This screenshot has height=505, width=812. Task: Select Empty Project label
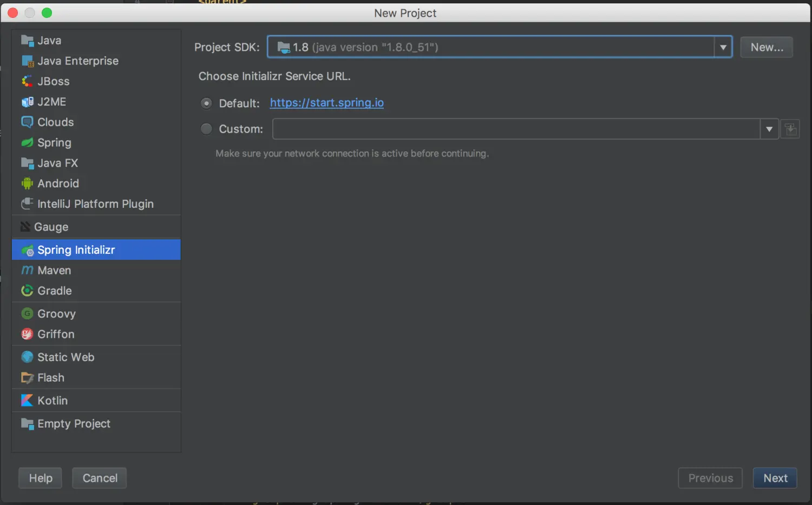[x=74, y=424]
